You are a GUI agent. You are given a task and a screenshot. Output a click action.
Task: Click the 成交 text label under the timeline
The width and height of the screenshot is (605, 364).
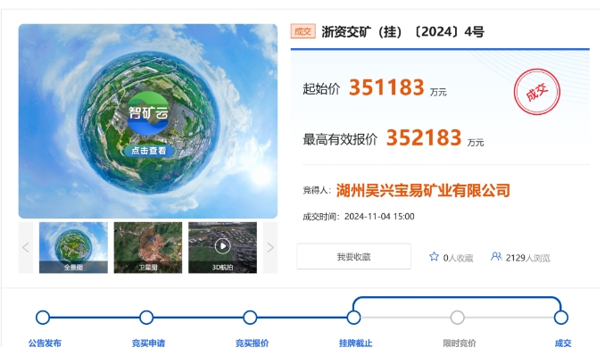(x=561, y=343)
